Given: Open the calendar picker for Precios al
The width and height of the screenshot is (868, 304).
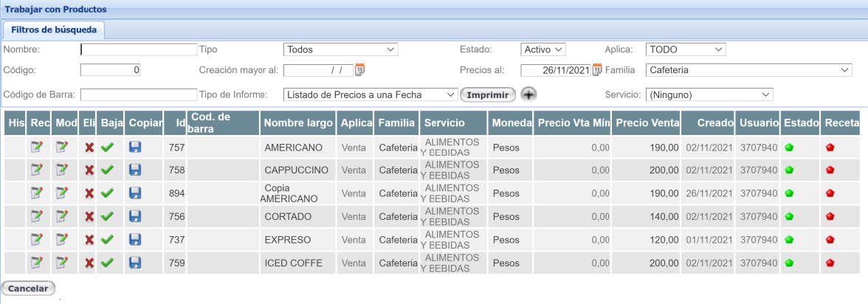Looking at the screenshot, I should point(596,70).
